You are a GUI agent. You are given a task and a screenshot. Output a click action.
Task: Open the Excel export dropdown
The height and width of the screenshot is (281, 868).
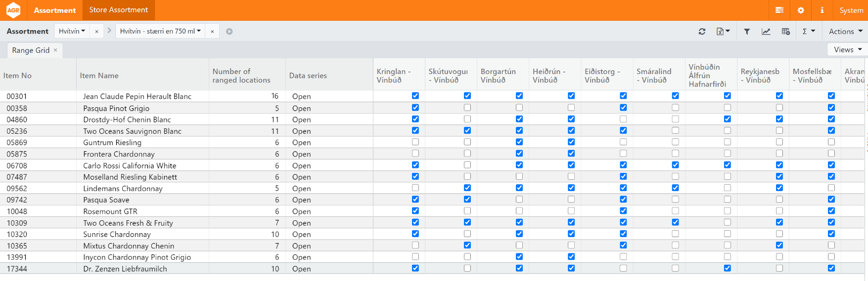[723, 32]
